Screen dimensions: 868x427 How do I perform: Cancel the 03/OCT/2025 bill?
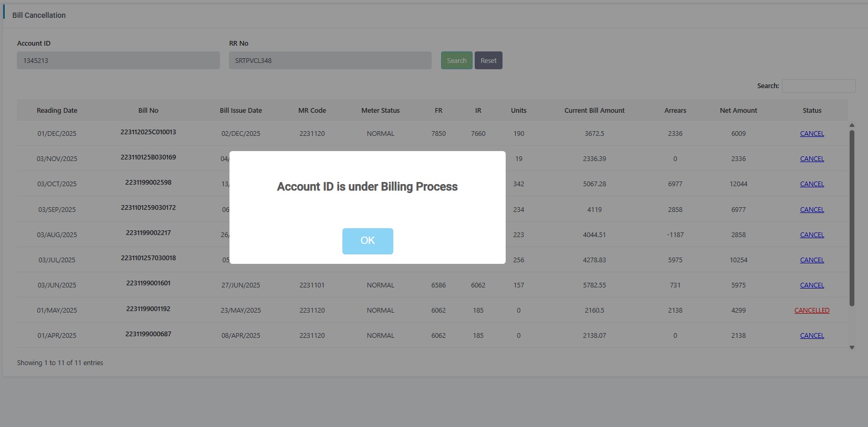coord(811,184)
